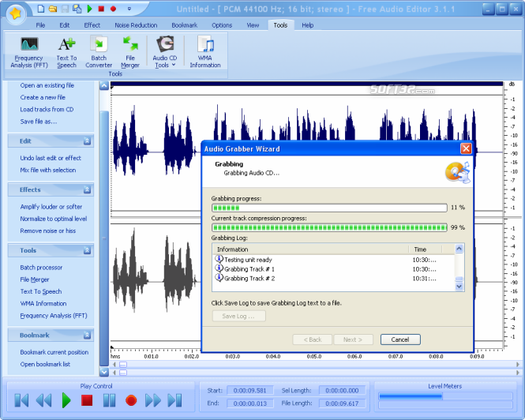Click Pause button in Play Control

109,400
